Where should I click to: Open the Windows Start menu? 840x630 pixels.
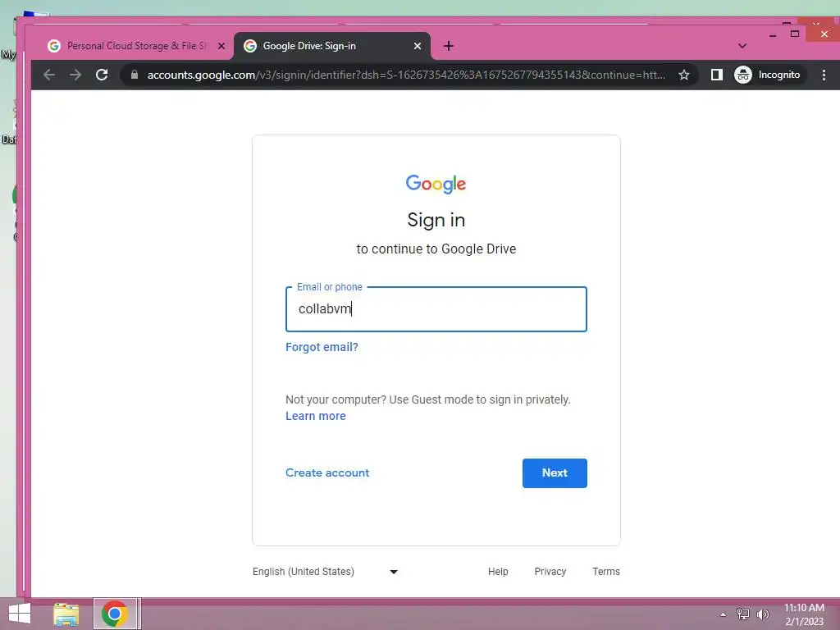[x=20, y=614]
